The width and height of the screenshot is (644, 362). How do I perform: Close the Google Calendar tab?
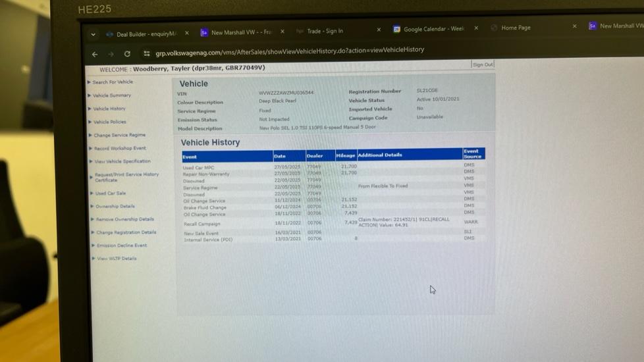point(476,28)
